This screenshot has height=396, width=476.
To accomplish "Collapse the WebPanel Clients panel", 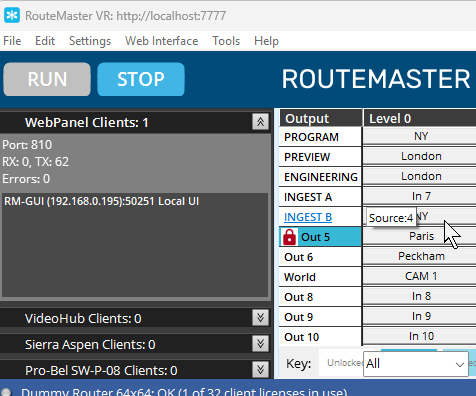I will coord(260,122).
